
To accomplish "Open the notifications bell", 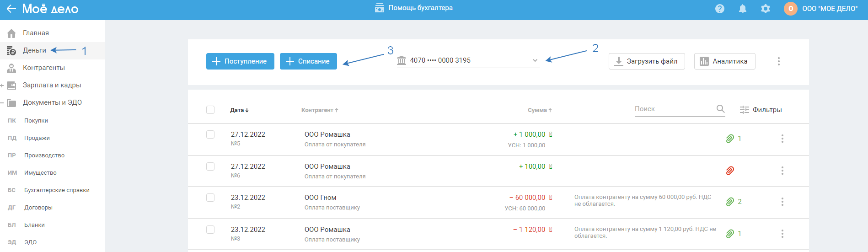I will [743, 9].
